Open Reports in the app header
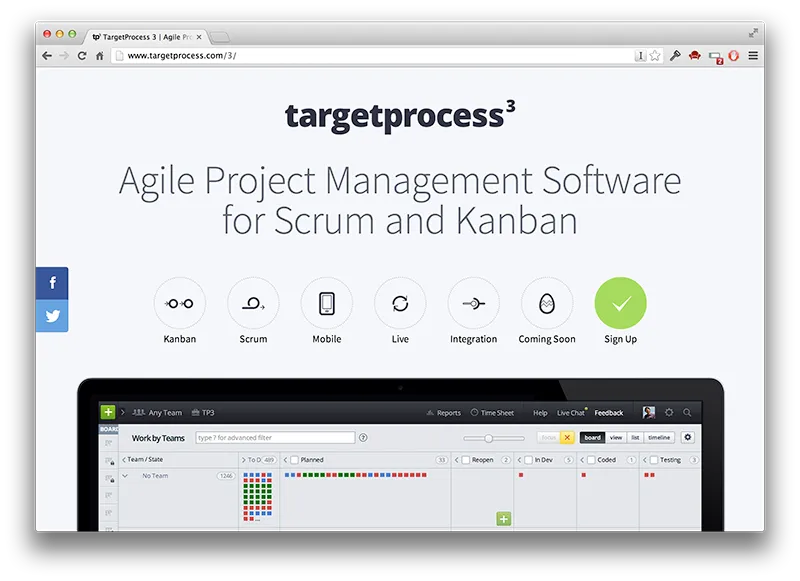The width and height of the screenshot is (800, 581). 443,413
